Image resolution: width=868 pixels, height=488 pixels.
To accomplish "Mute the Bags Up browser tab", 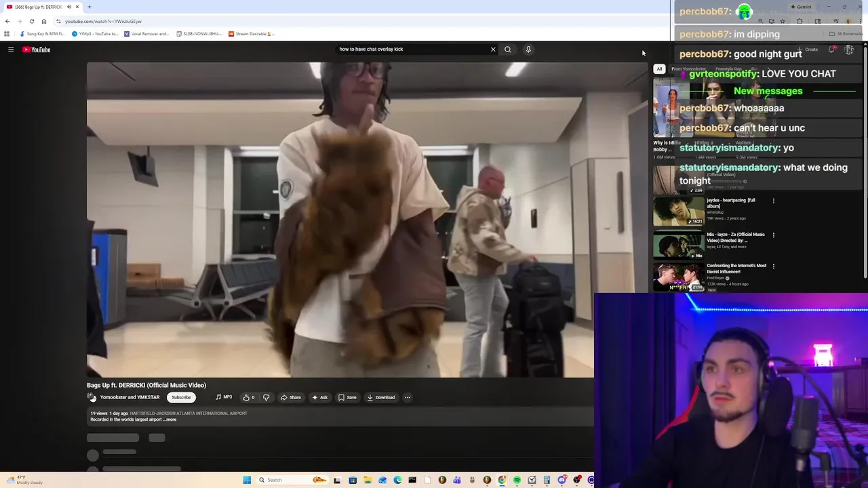I will click(x=68, y=7).
